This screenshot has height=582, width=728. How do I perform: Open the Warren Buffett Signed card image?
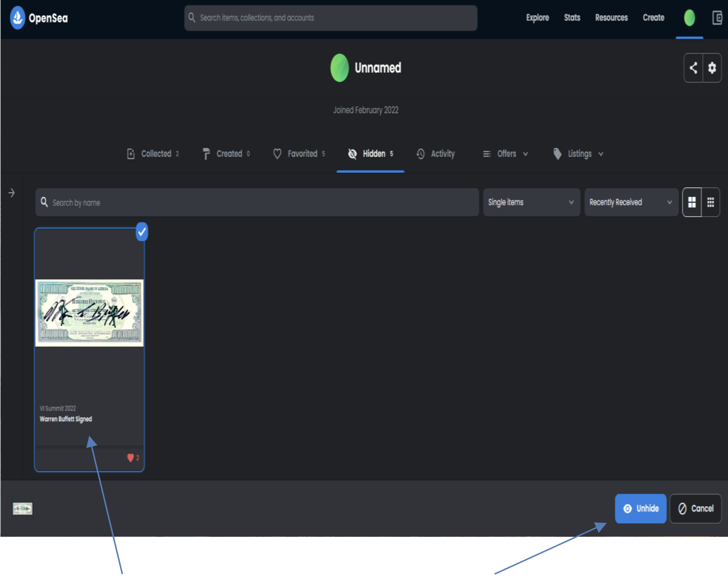coord(89,313)
